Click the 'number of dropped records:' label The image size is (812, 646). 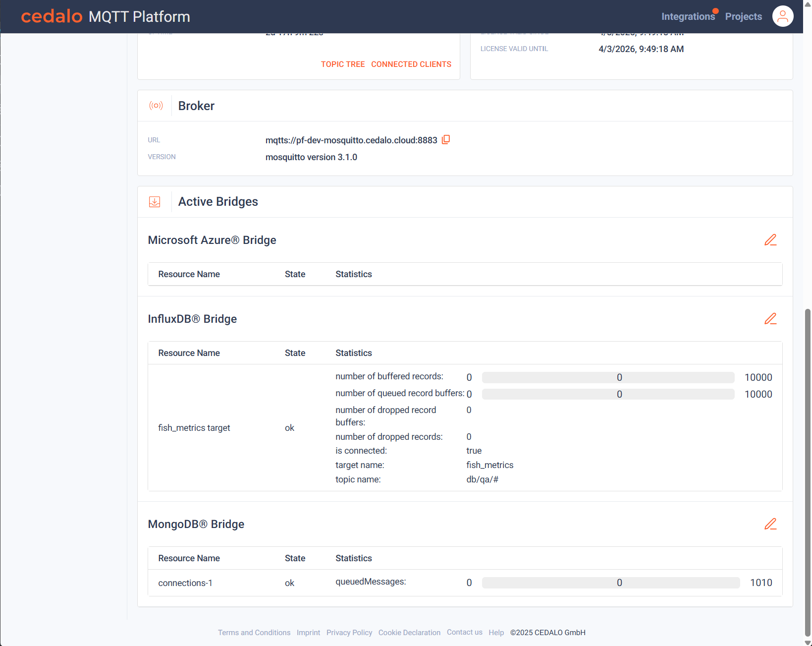pyautogui.click(x=389, y=437)
